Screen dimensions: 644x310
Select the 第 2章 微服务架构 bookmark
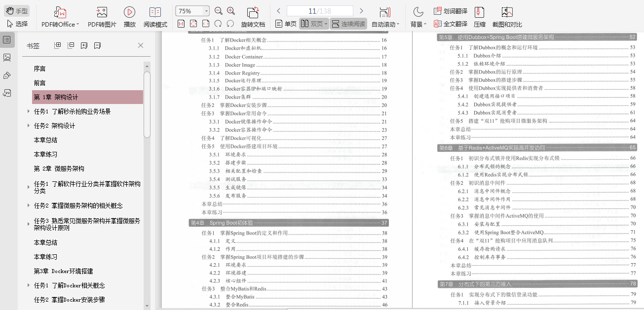[x=59, y=169]
